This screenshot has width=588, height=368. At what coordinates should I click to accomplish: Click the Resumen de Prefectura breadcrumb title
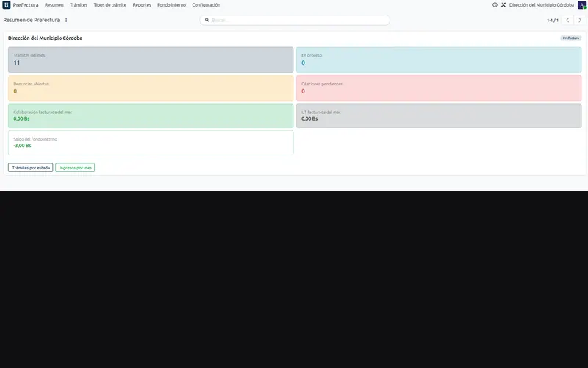(x=32, y=20)
